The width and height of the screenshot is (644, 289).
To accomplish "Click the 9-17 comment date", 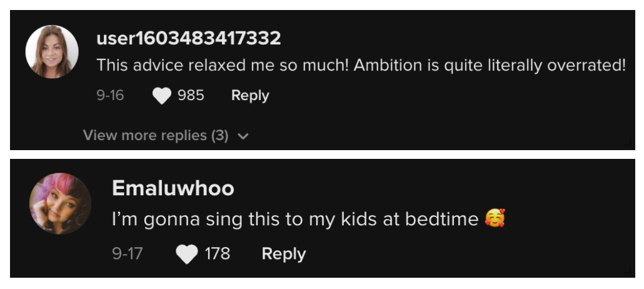I will (128, 254).
